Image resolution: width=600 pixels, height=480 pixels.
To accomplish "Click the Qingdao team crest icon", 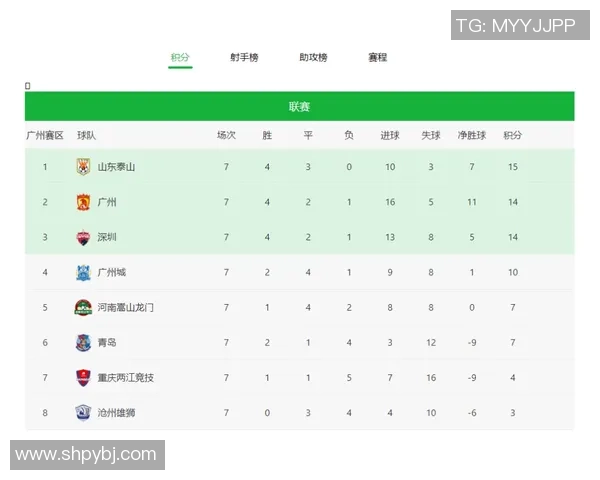I will pos(83,342).
